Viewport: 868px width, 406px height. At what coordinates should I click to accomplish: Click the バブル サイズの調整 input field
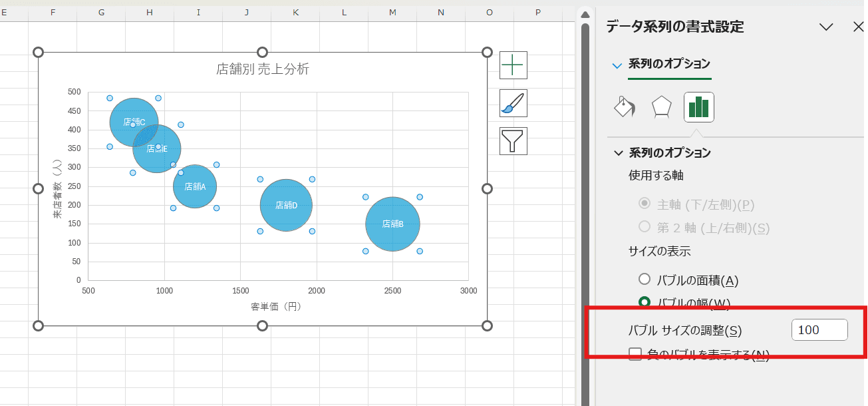click(x=819, y=330)
